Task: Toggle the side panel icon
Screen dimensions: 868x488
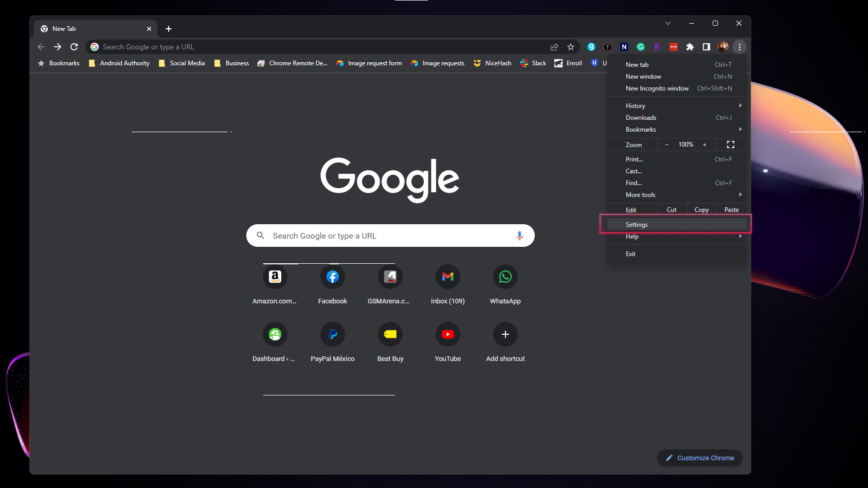Action: (707, 47)
